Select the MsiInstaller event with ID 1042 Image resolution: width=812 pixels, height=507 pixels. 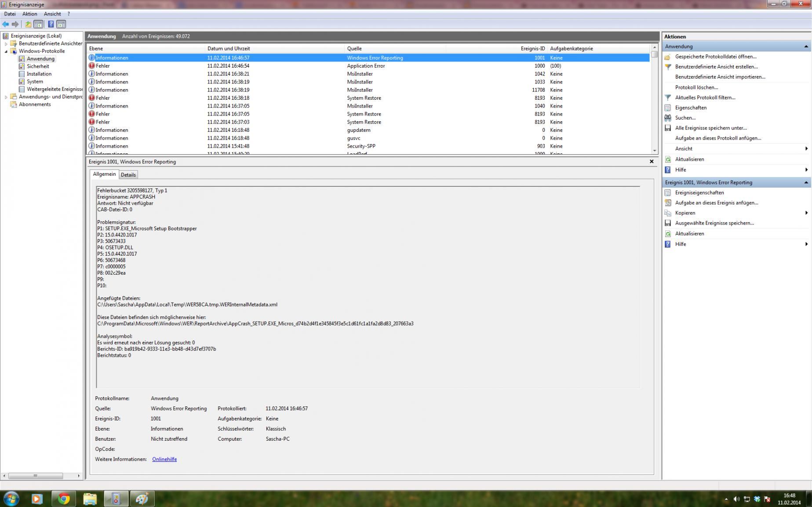(368, 74)
